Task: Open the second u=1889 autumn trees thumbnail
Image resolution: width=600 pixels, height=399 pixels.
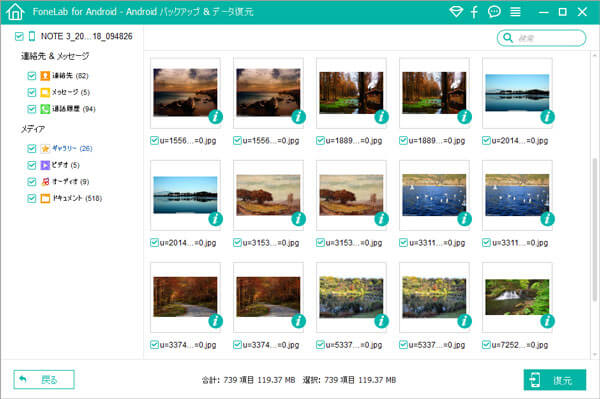Action: [434, 93]
